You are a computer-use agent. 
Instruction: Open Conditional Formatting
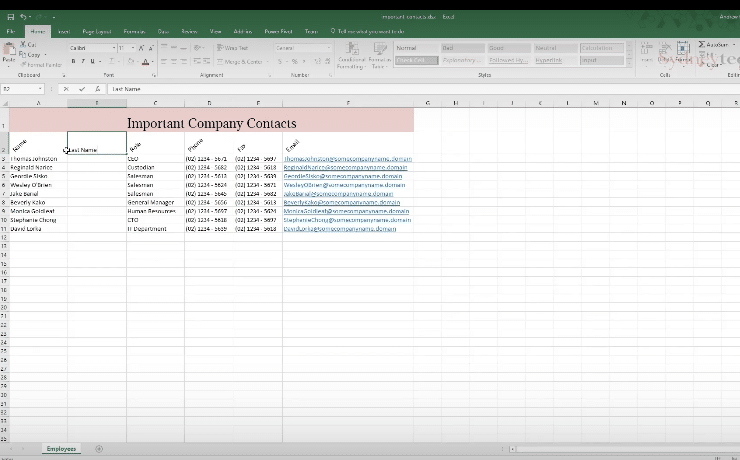click(351, 56)
